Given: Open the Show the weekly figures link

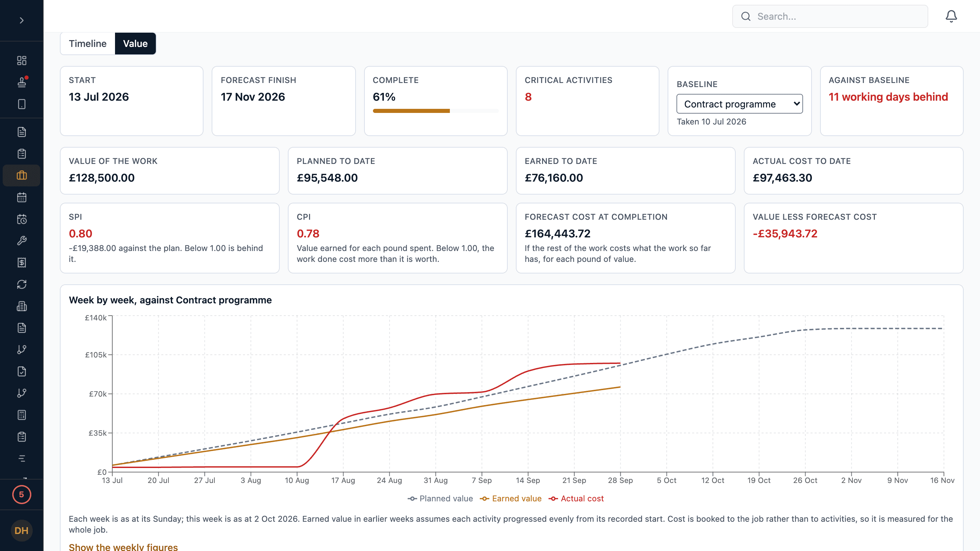Looking at the screenshot, I should [123, 547].
